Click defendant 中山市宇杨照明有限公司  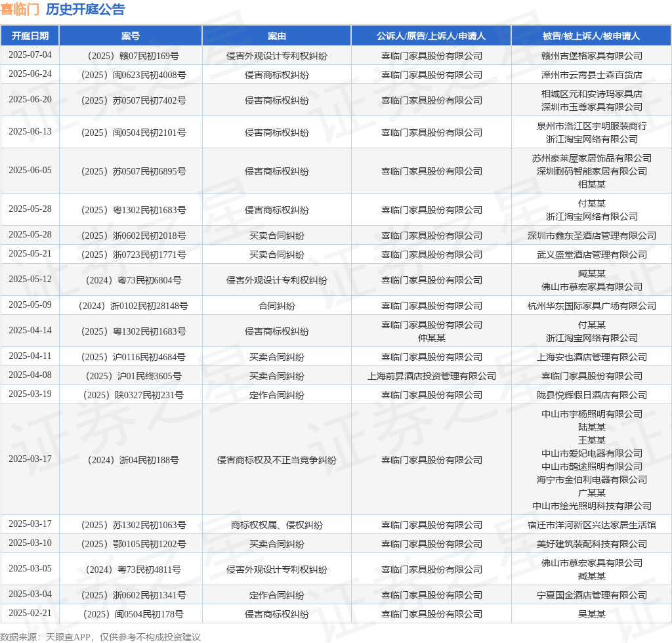click(592, 414)
